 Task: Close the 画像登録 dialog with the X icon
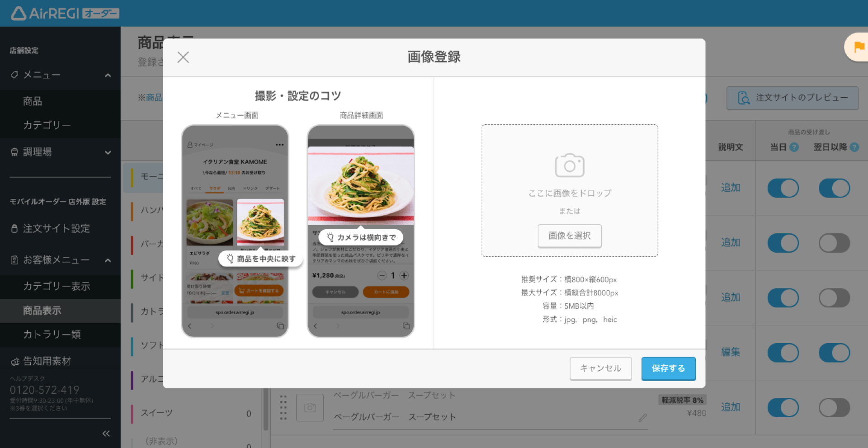tap(183, 57)
